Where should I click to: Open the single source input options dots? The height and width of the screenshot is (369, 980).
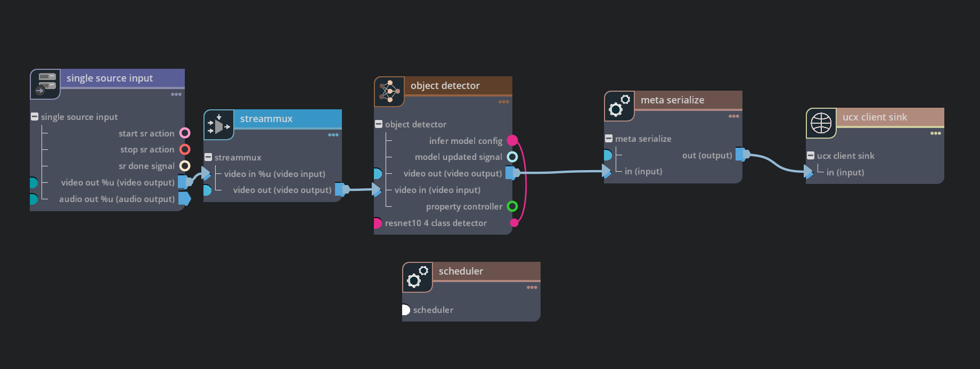(x=176, y=94)
